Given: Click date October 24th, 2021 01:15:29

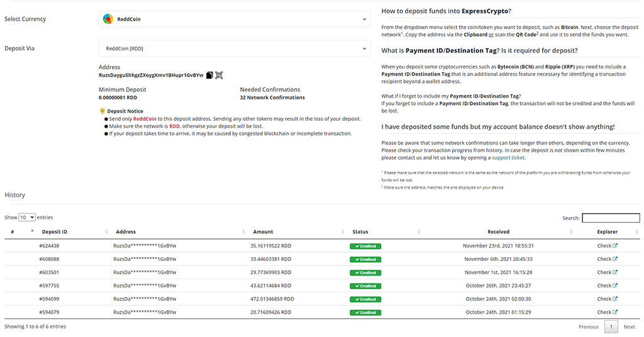Looking at the screenshot, I should click(x=498, y=312).
